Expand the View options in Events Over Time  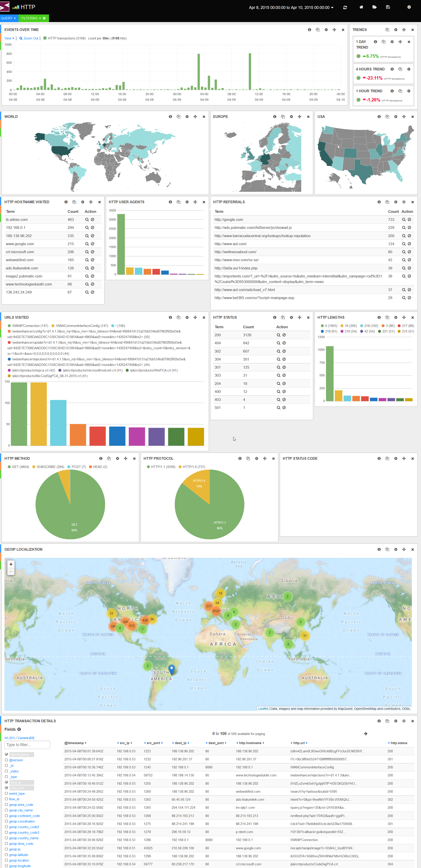[9, 38]
